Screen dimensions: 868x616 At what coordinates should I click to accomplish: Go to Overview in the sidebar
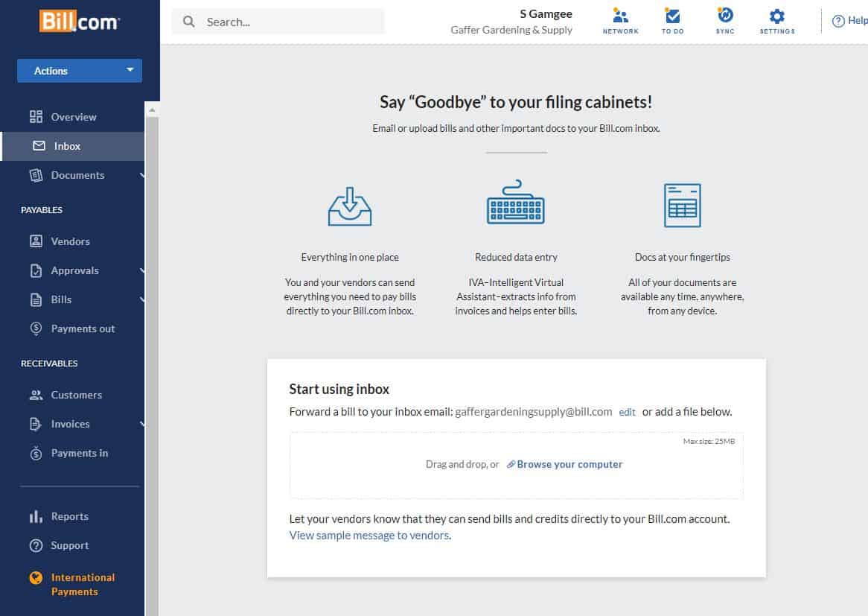coord(74,117)
